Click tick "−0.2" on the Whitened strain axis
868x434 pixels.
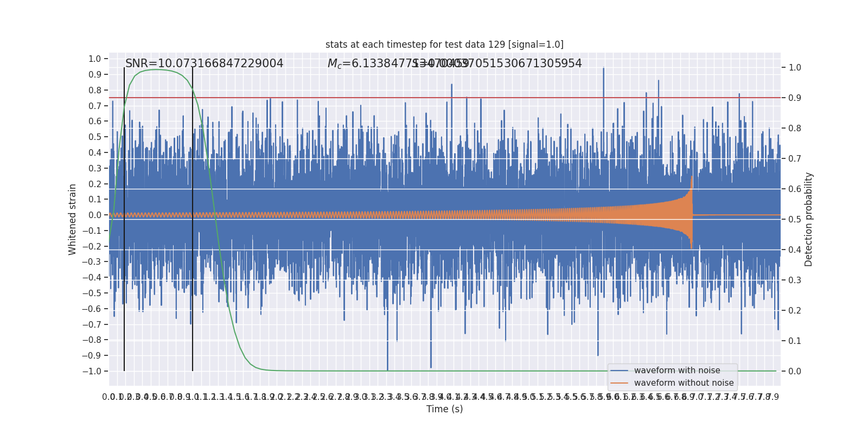click(92, 246)
